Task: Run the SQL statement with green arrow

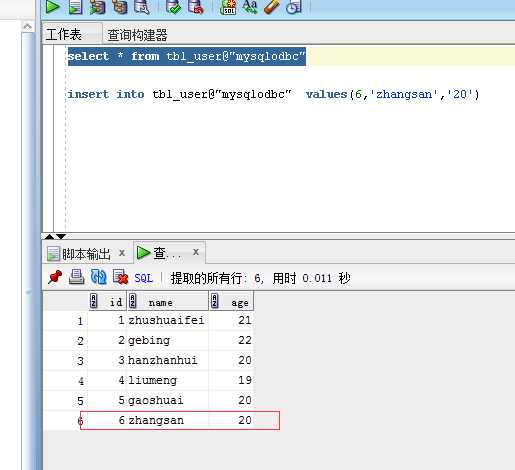Action: pyautogui.click(x=53, y=7)
